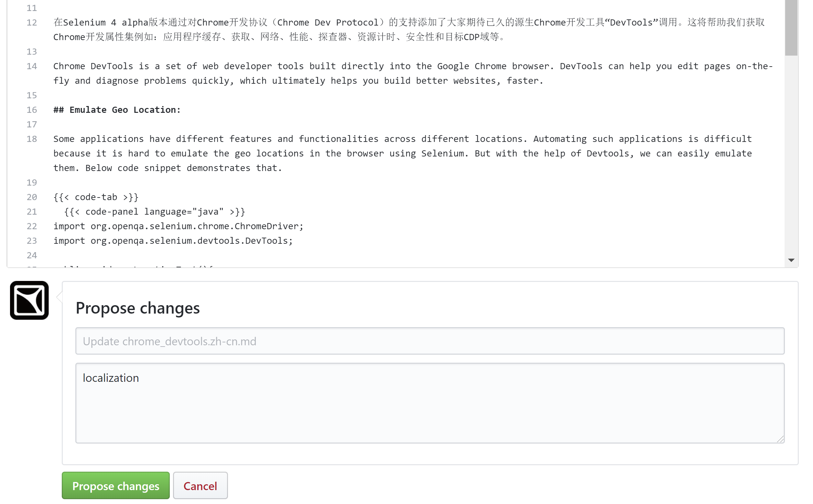Image resolution: width=813 pixels, height=504 pixels.
Task: Click into the localization description textarea
Action: pyautogui.click(x=430, y=403)
